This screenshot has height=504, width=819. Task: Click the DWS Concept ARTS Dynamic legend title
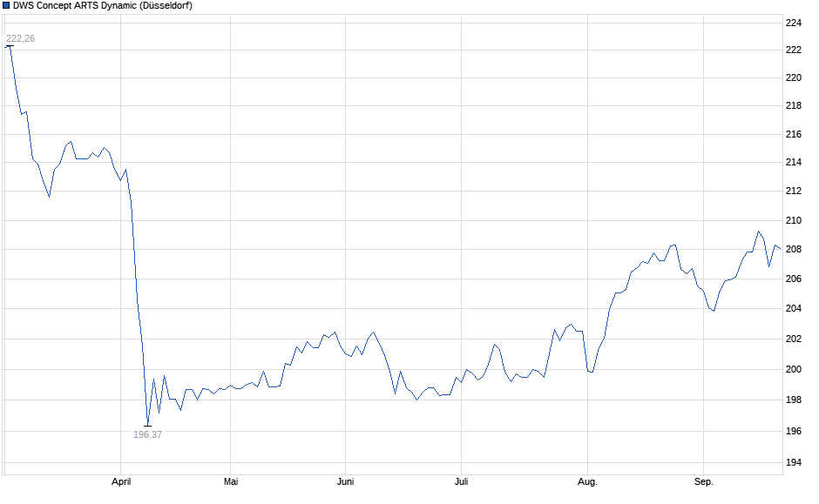(x=103, y=6)
